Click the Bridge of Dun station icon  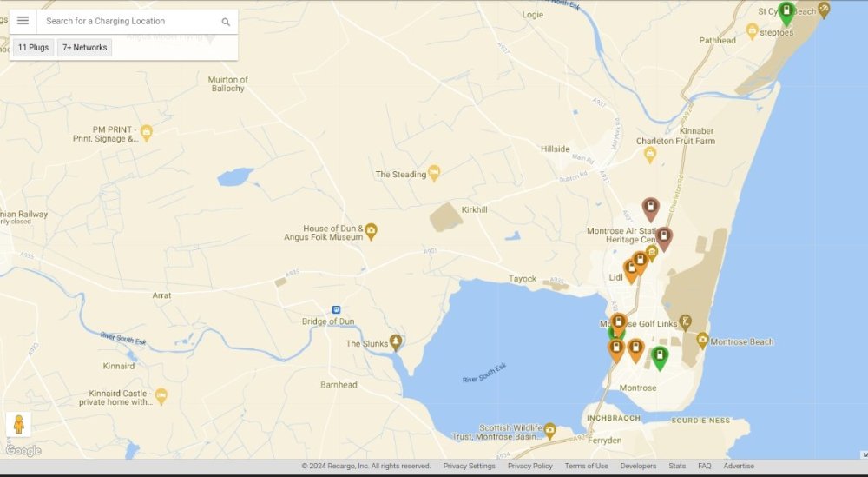(336, 309)
